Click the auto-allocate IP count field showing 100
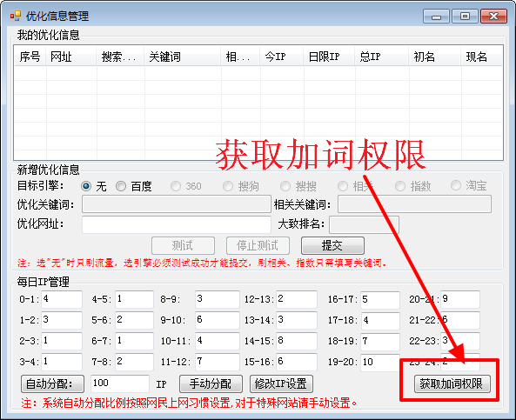This screenshot has height=420, width=516. pos(120,383)
